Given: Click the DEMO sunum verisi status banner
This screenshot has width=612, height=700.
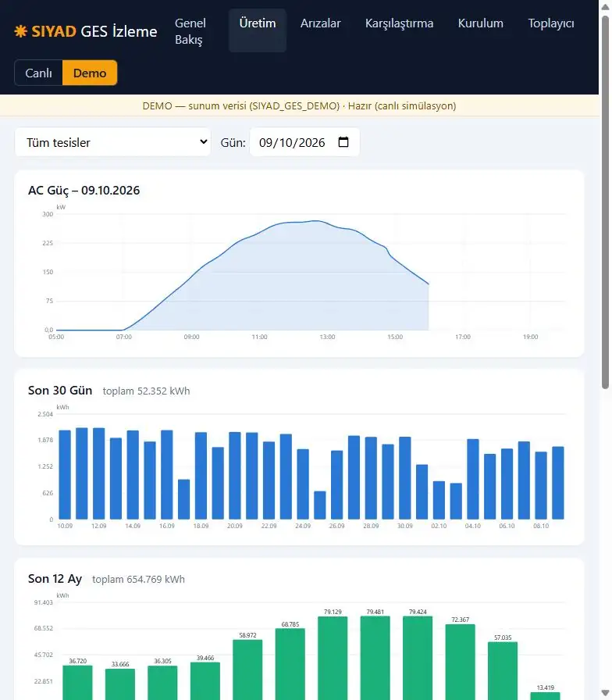Looking at the screenshot, I should (x=299, y=105).
